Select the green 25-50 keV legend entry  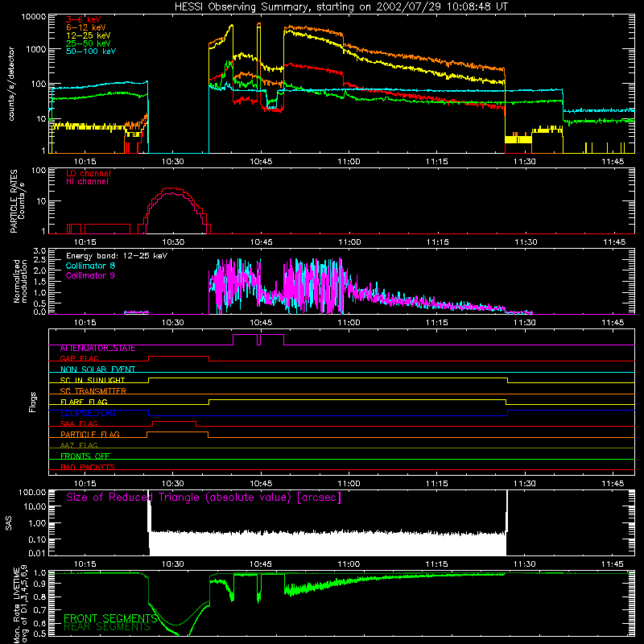(x=89, y=43)
